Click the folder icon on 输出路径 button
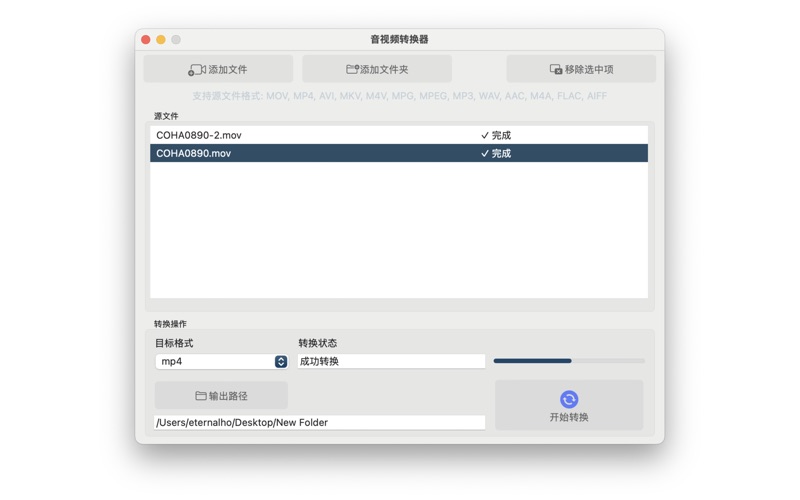 [x=201, y=396]
